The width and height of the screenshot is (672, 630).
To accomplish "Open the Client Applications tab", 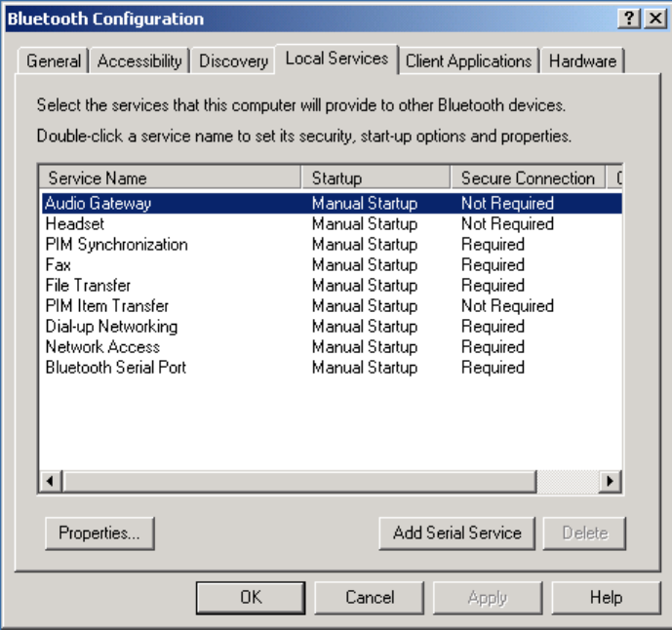I will click(468, 60).
